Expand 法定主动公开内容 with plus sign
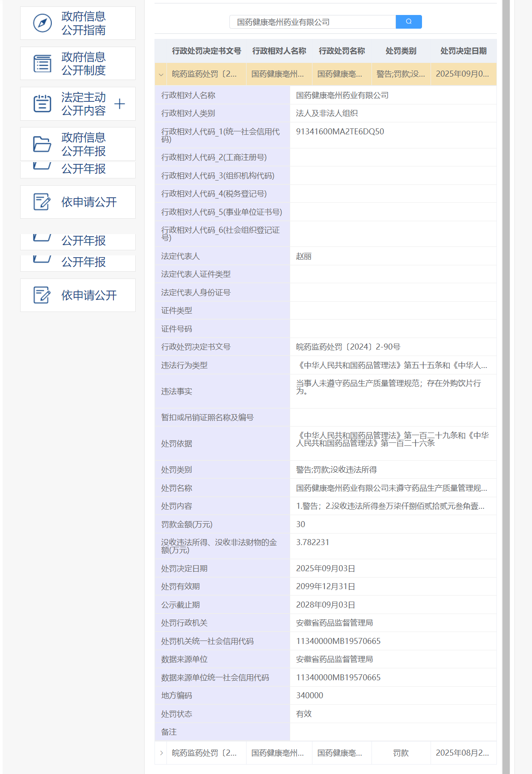Viewport: 532px width, 774px height. (x=120, y=104)
